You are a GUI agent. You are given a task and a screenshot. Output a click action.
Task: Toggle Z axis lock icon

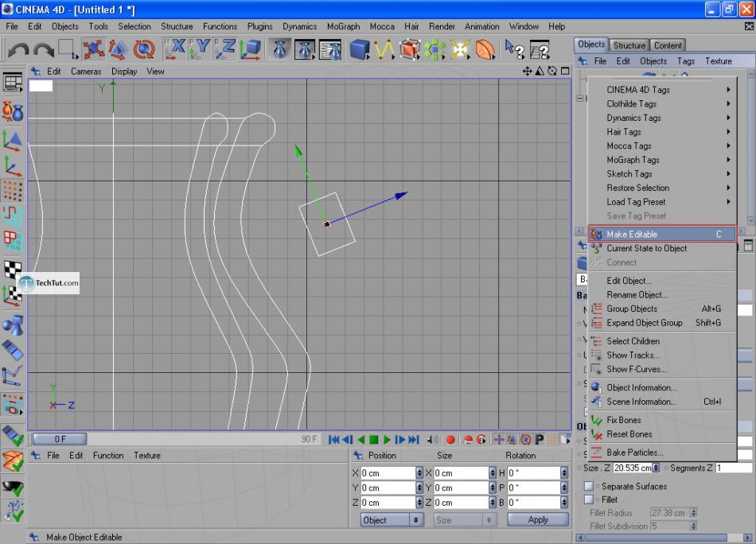pos(225,49)
